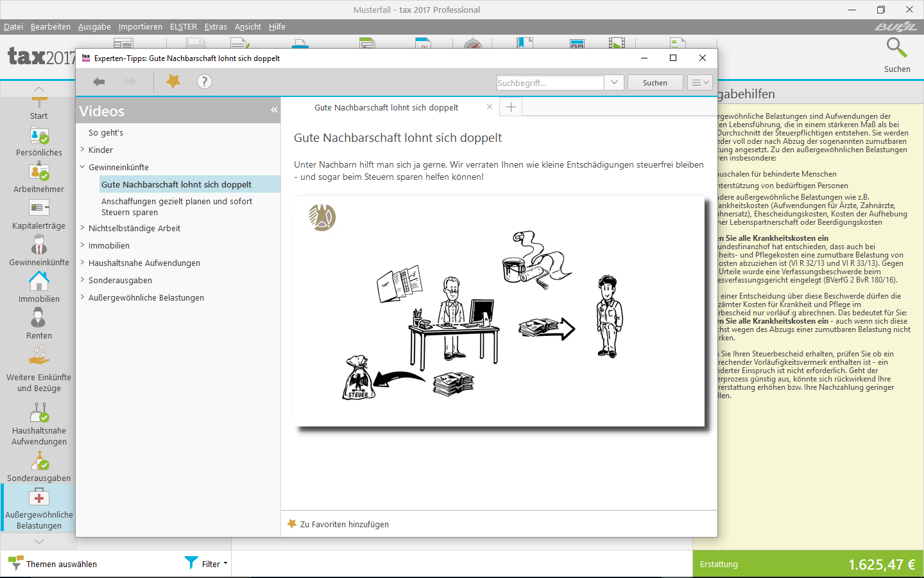924x578 pixels.
Task: Open favorites via star toolbar icon
Action: [x=173, y=82]
